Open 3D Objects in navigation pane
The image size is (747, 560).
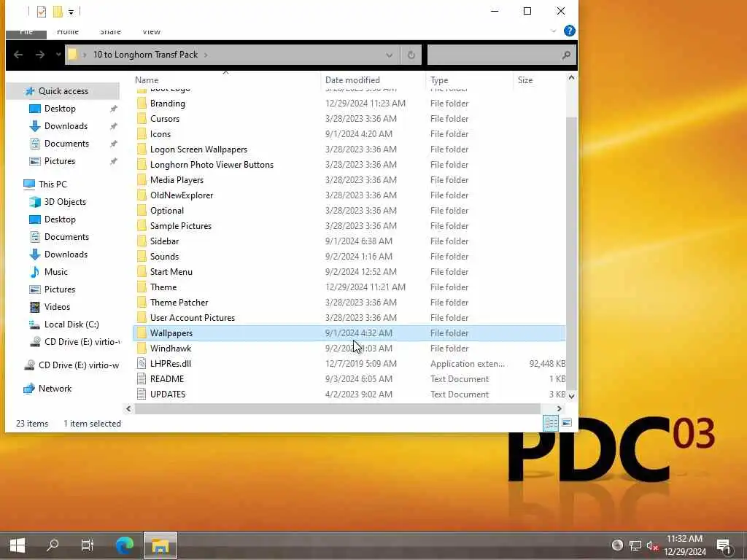(65, 202)
